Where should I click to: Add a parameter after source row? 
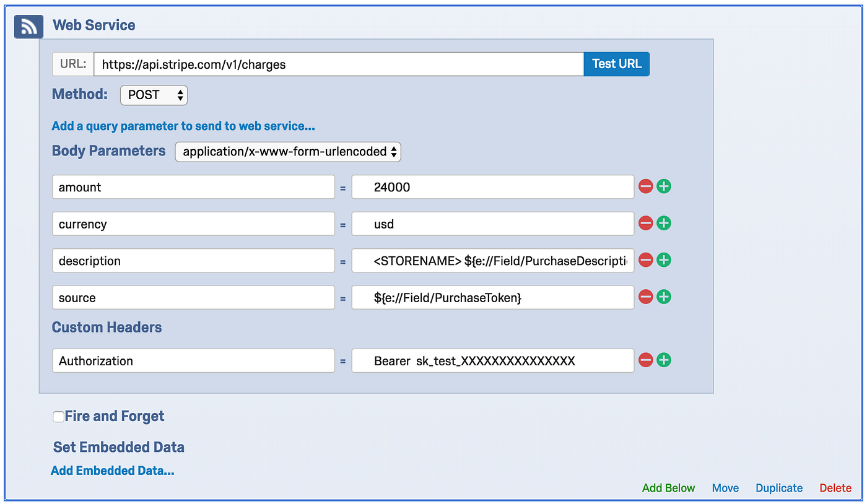tap(664, 297)
